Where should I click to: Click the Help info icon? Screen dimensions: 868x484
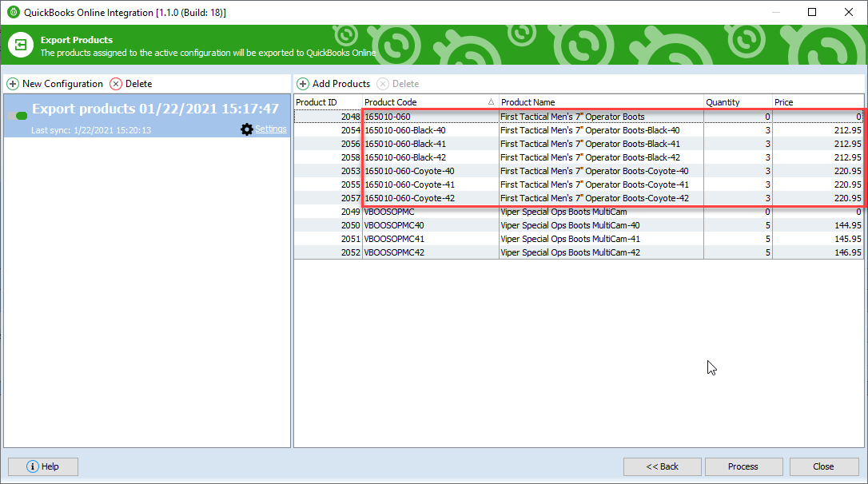pos(33,466)
